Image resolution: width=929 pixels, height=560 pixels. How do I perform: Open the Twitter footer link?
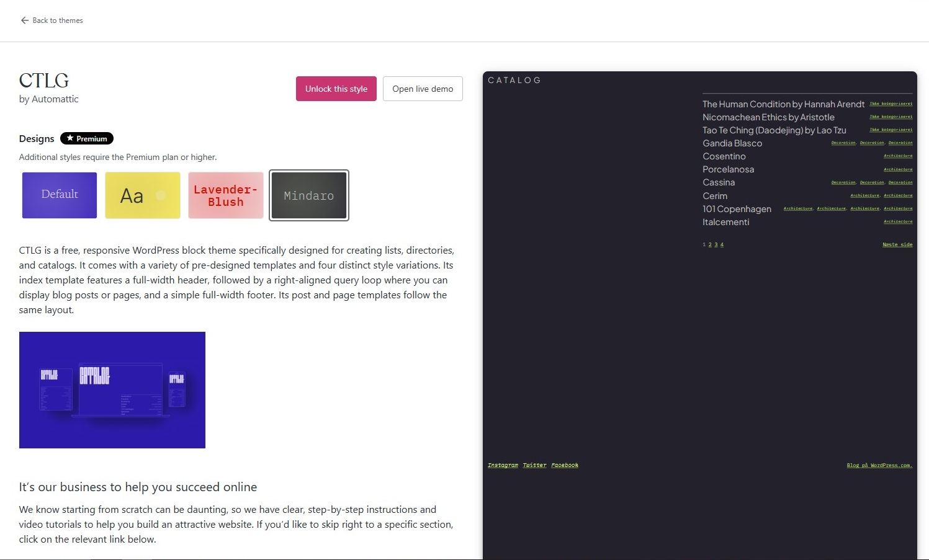[534, 465]
